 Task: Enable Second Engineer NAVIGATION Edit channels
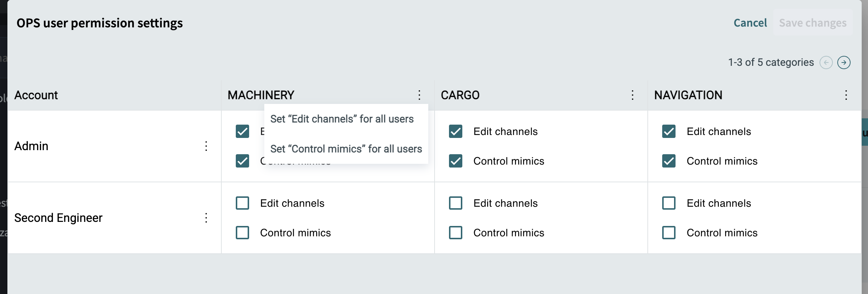[x=669, y=203]
